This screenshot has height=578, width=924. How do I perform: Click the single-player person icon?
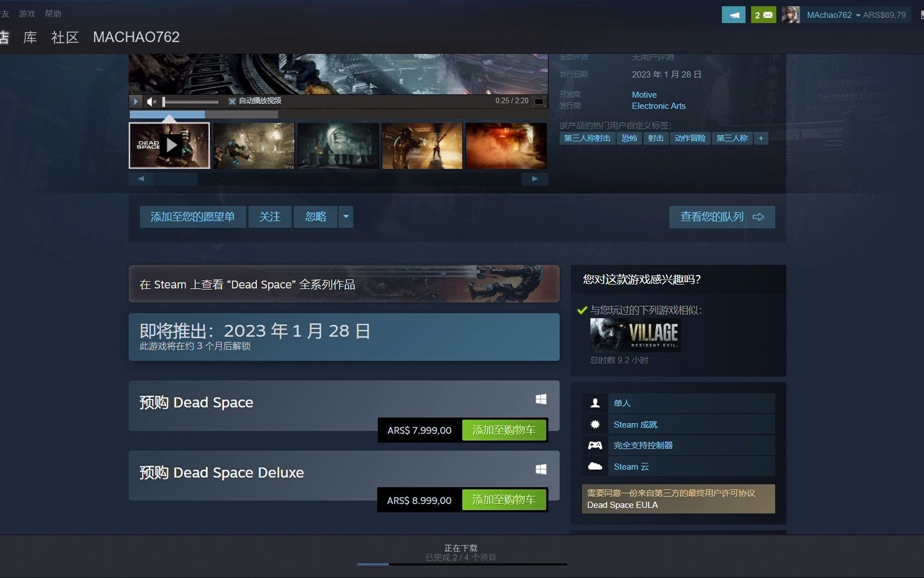595,403
